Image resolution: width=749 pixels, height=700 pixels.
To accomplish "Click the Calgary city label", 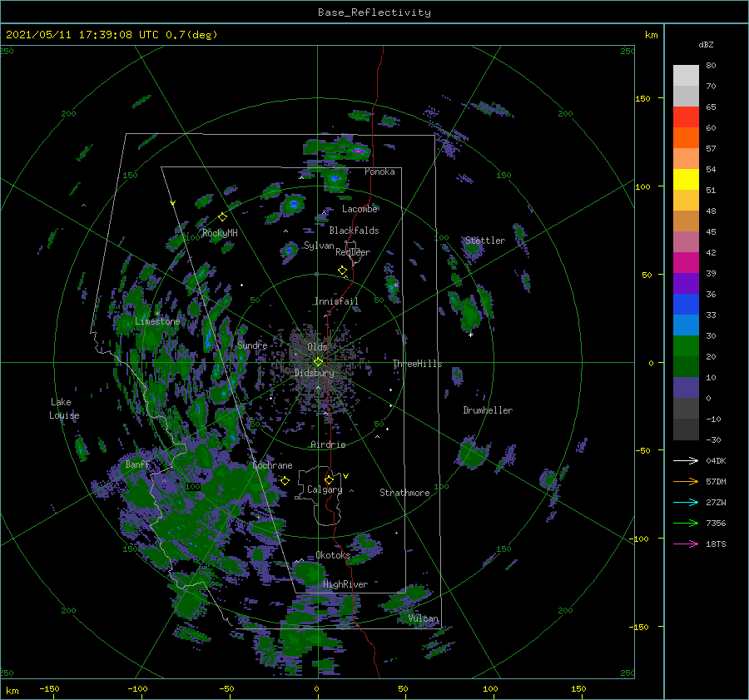I will pos(325,489).
